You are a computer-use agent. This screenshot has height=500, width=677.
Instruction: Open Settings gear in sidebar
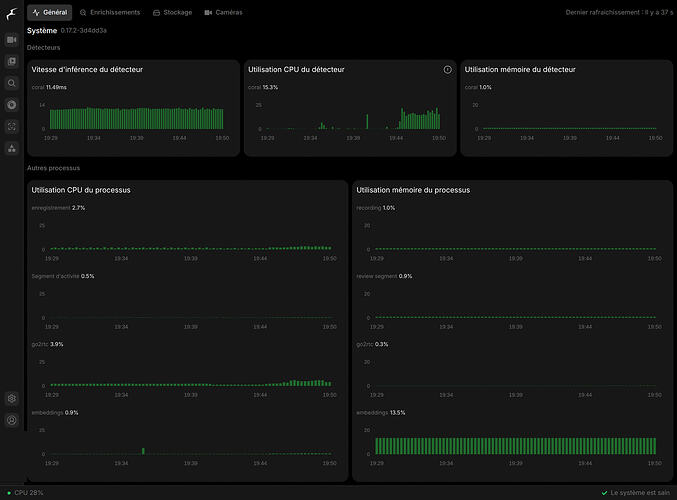[x=12, y=398]
